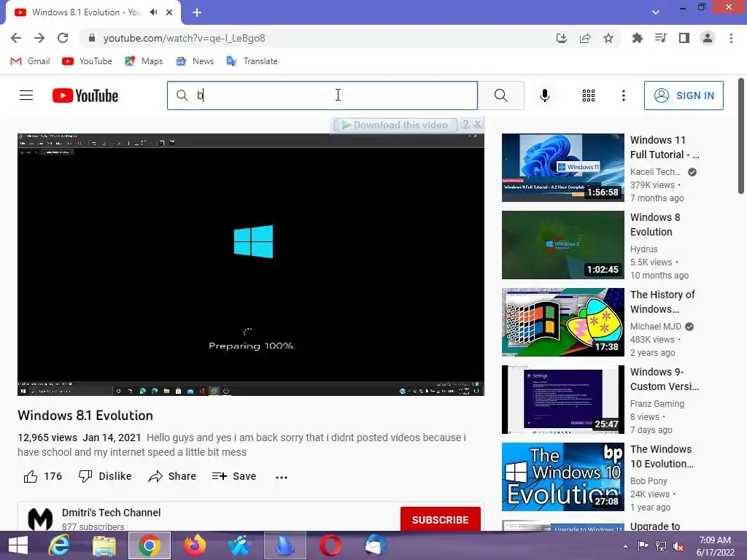
Task: Launch Firefox from the taskbar
Action: 195,545
